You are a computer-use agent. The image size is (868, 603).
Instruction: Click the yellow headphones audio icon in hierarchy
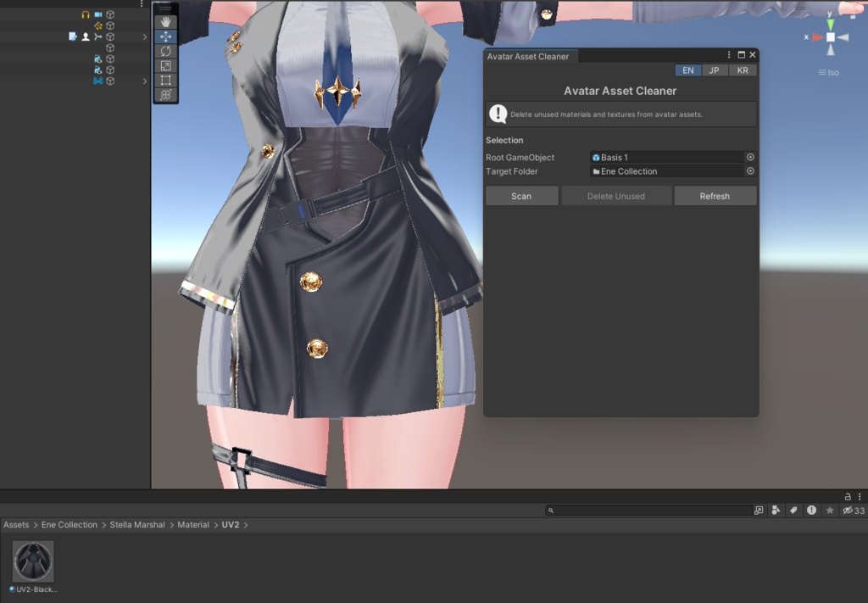click(x=86, y=14)
